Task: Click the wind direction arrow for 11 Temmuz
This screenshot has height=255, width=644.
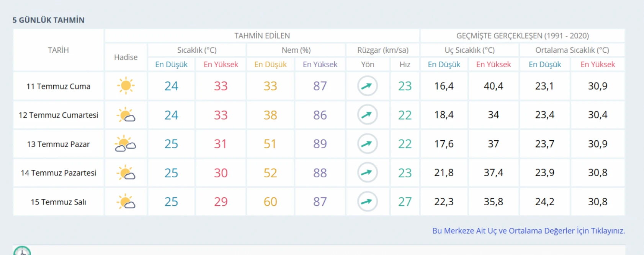Action: tap(367, 86)
